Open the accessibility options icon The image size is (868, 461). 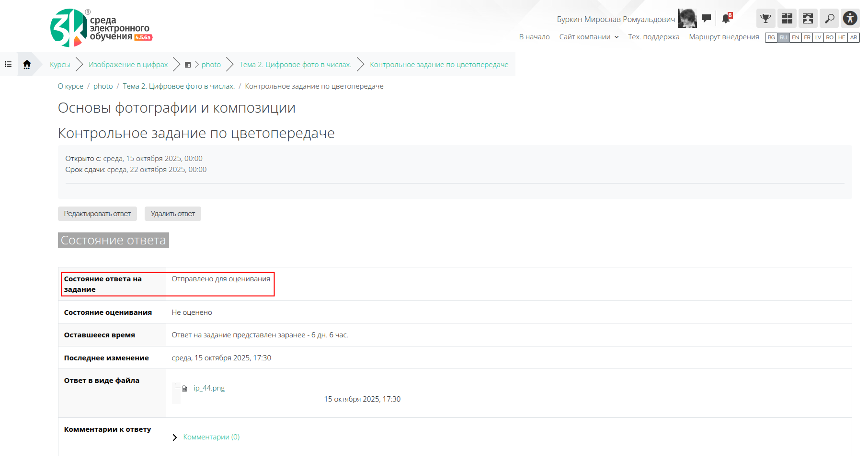850,19
